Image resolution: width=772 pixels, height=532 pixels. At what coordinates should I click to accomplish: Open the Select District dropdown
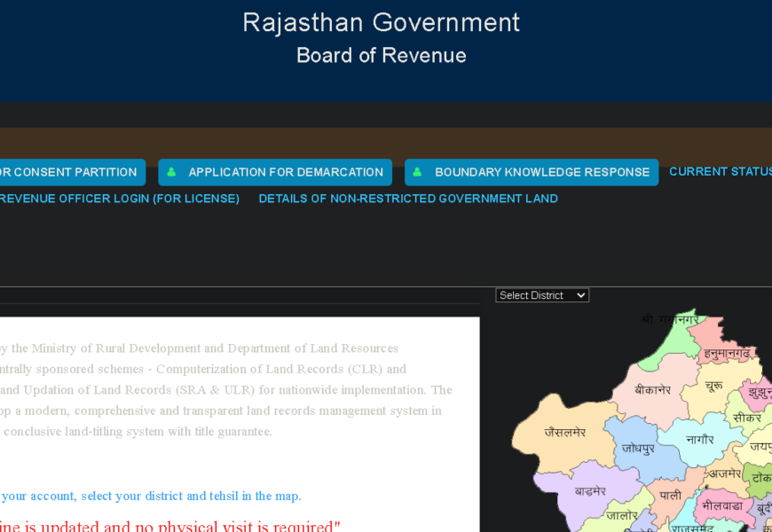(x=542, y=295)
